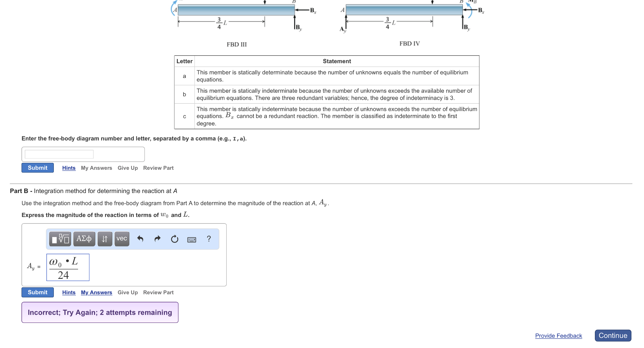The width and height of the screenshot is (644, 348).
Task: Open the on-screen keyboard icon
Action: coord(191,239)
